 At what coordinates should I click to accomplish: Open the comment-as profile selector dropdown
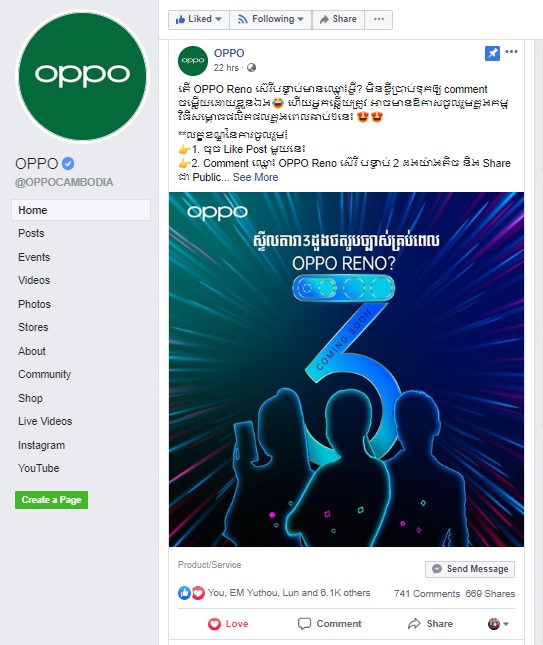499,624
